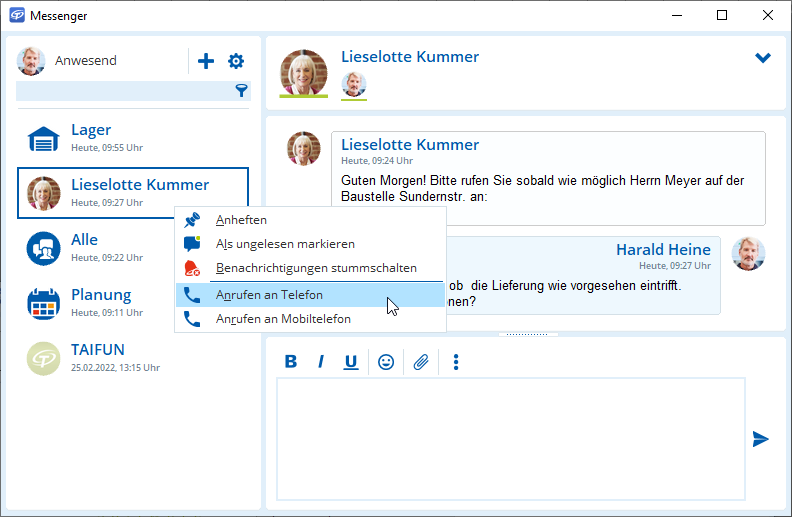Open more options three-dot menu
Screen dimensions: 792x517
coord(456,362)
